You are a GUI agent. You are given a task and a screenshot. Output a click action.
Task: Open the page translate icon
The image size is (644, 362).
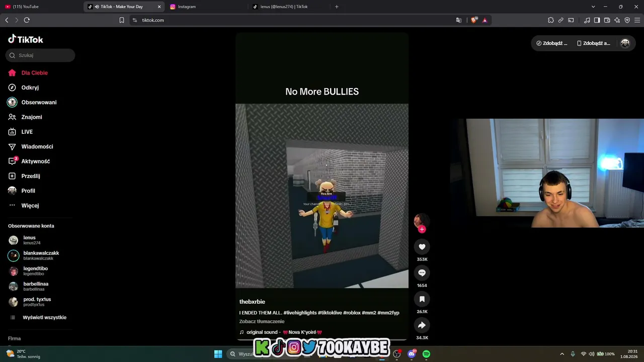pos(459,20)
